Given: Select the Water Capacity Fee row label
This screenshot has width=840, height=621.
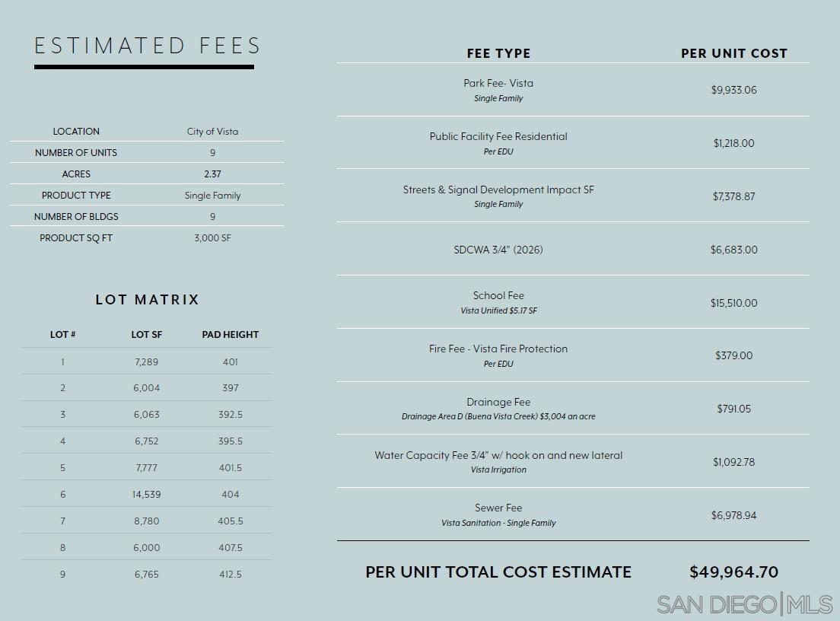Looking at the screenshot, I should pyautogui.click(x=498, y=455).
